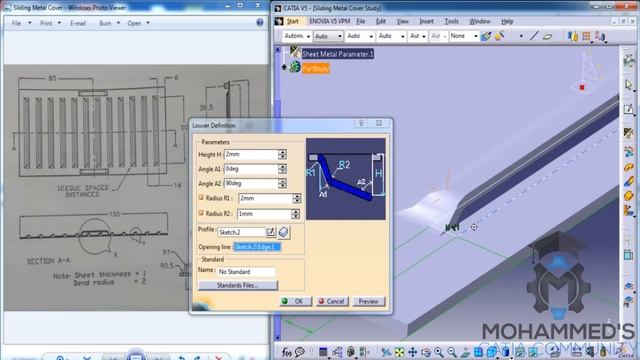Click the Zoom In magnifier icon
This screenshot has height=360, width=640.
[439, 352]
